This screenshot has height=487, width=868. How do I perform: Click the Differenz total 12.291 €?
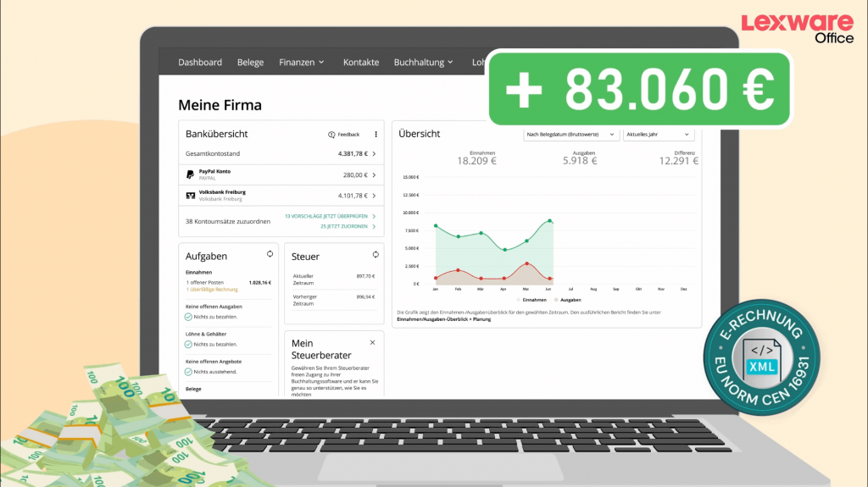(678, 161)
